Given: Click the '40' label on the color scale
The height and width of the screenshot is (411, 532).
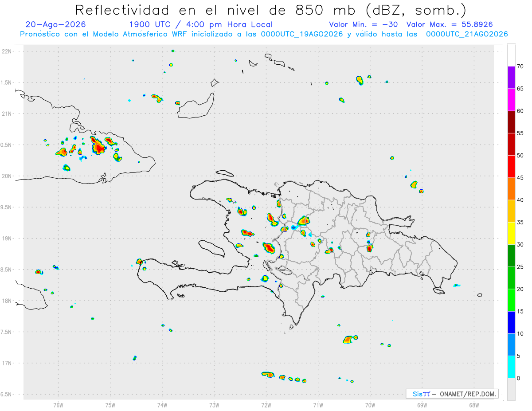Looking at the screenshot, I should [x=520, y=200].
